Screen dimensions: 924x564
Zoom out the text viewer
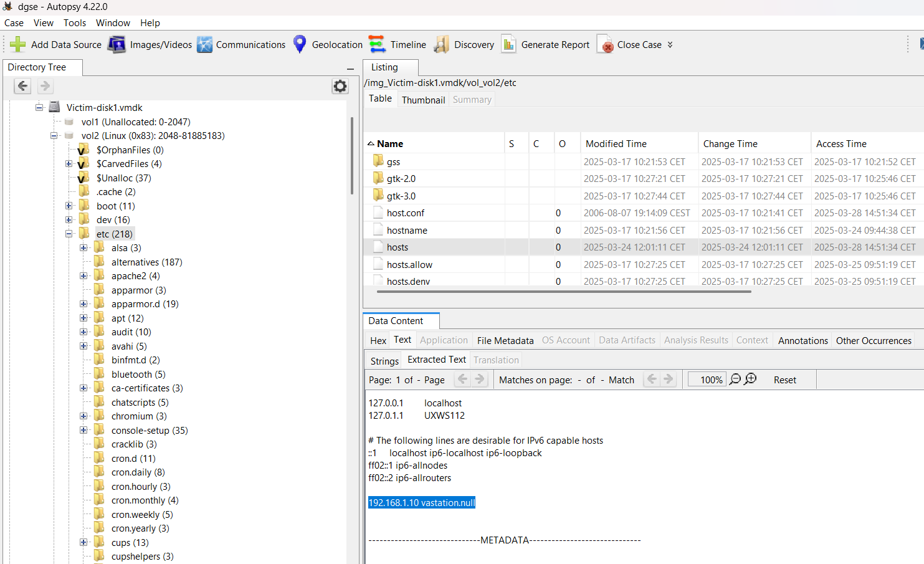pyautogui.click(x=735, y=379)
